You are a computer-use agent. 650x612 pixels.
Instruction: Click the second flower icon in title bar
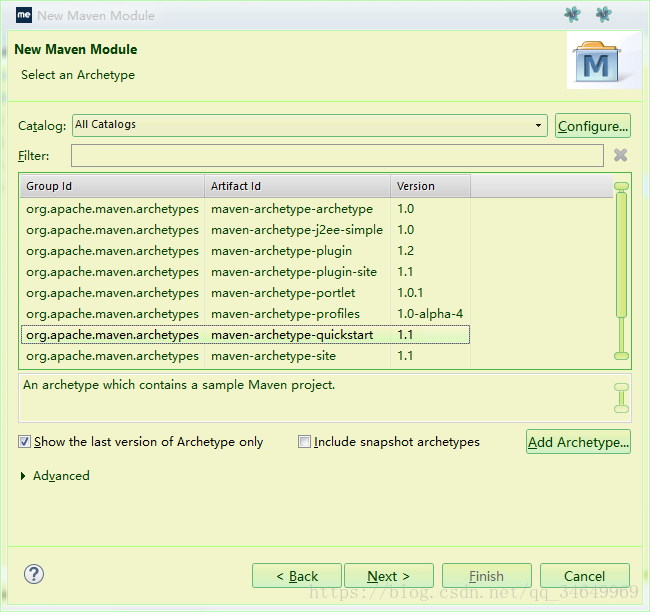[604, 15]
